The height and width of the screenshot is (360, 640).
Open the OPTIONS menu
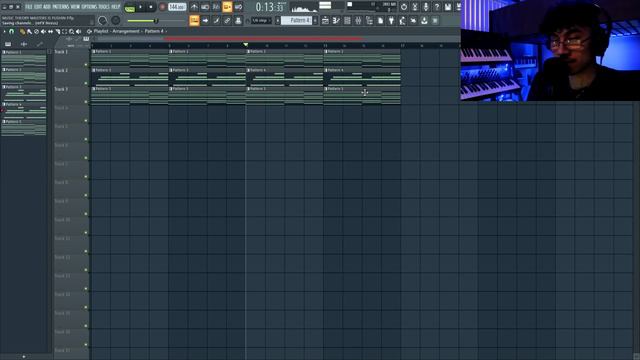(89, 7)
